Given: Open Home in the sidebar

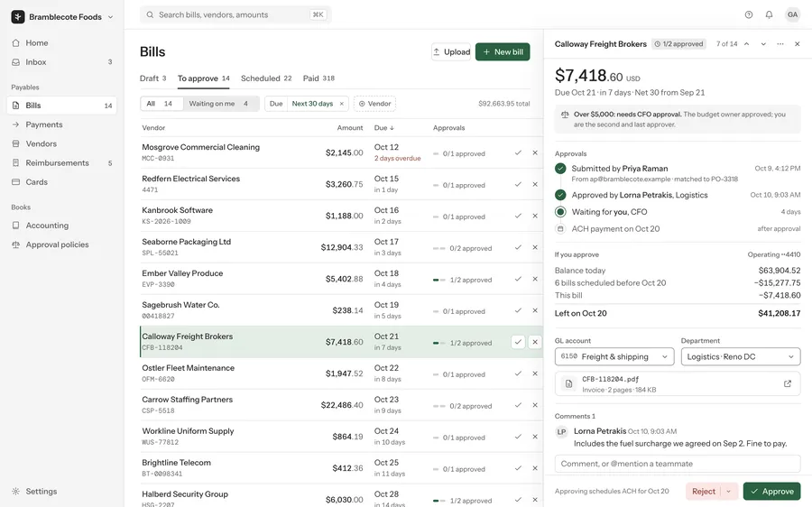Looking at the screenshot, I should 62,43.
